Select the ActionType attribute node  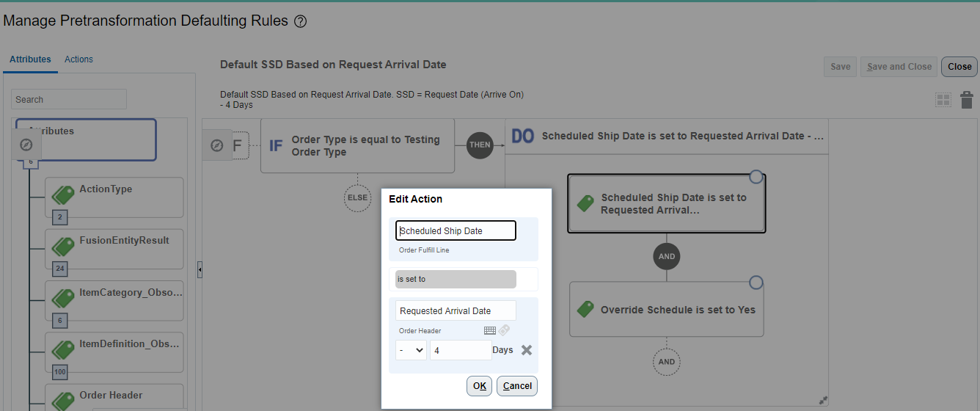click(x=114, y=197)
